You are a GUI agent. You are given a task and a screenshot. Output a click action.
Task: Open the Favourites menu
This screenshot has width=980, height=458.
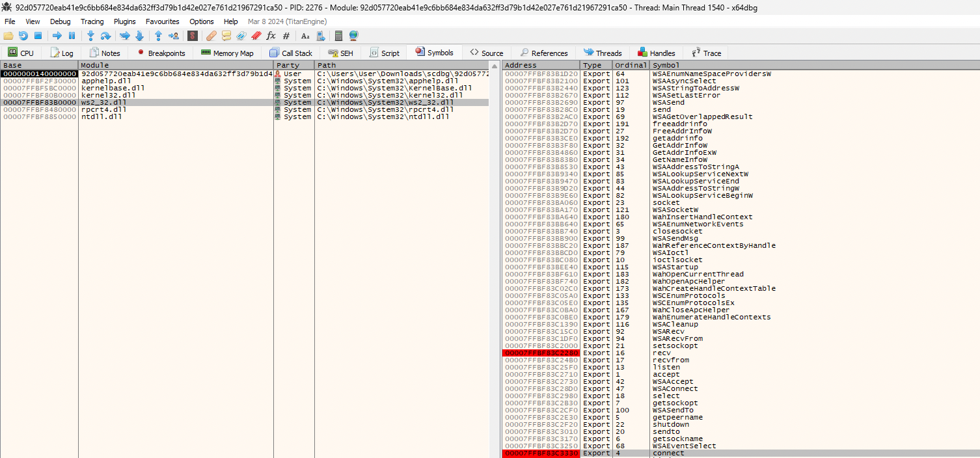pos(162,21)
